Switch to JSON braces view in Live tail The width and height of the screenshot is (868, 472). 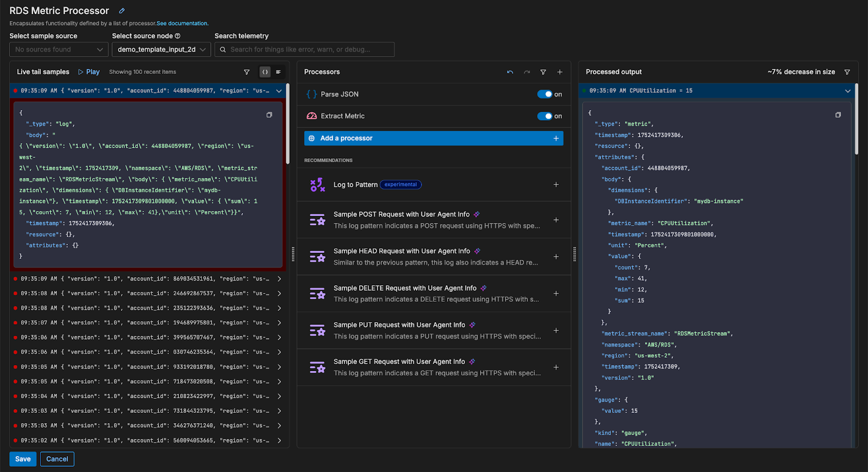[x=265, y=72]
